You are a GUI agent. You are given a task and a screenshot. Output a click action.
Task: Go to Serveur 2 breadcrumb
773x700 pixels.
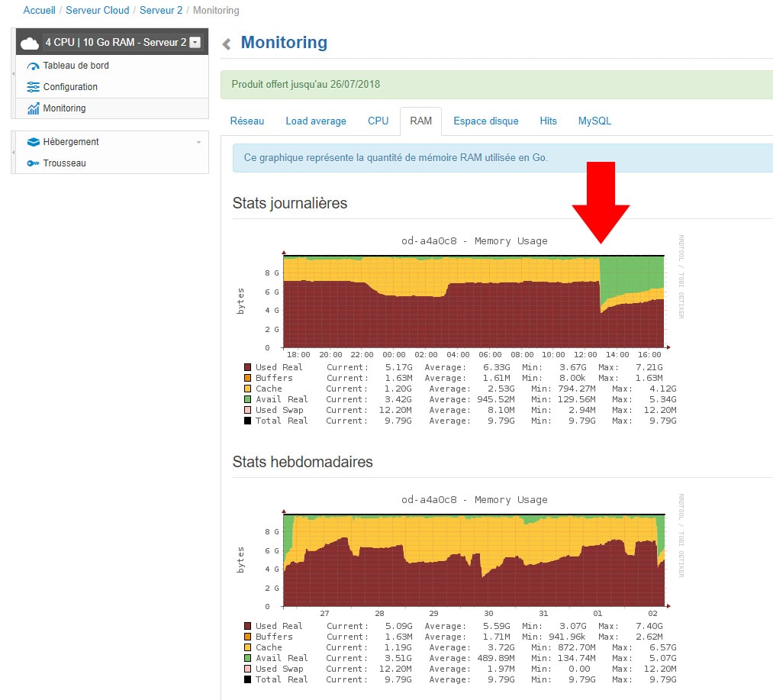(161, 10)
